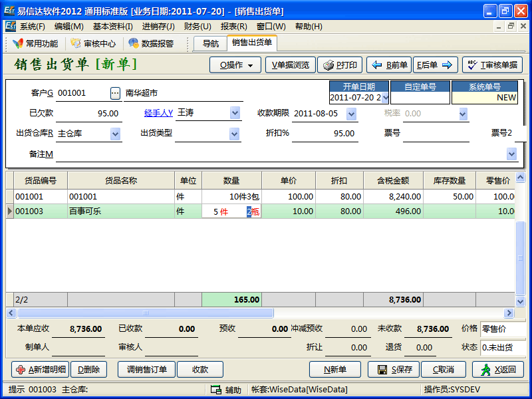The width and height of the screenshot is (532, 399).
Task: Go to next record with E后单
Action: tap(435, 65)
